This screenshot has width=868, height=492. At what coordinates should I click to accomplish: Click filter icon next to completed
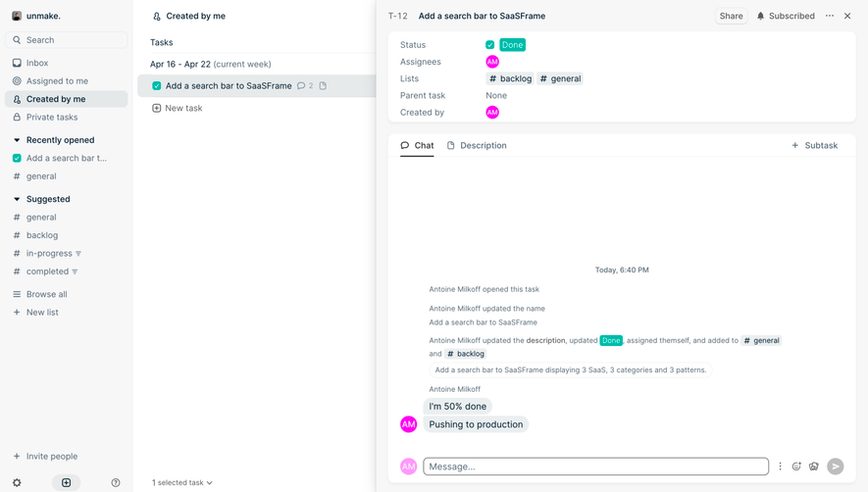coord(75,271)
